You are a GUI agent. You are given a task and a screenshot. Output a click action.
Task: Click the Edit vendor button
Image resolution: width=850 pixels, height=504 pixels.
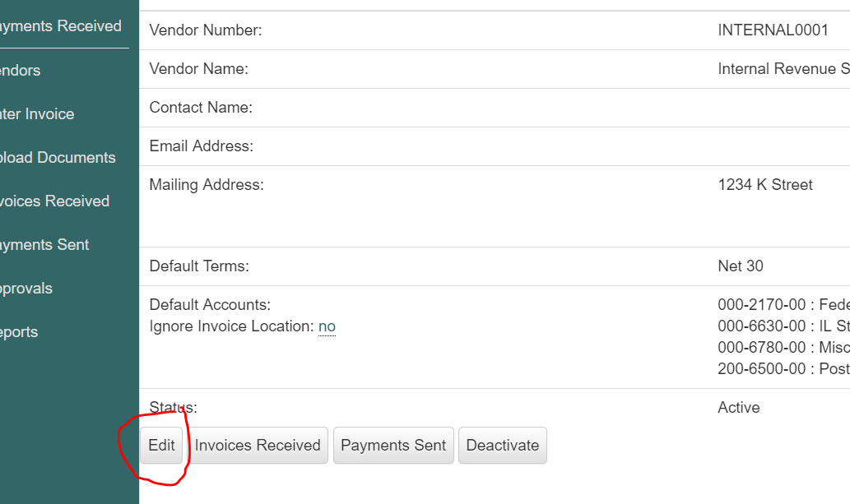161,446
